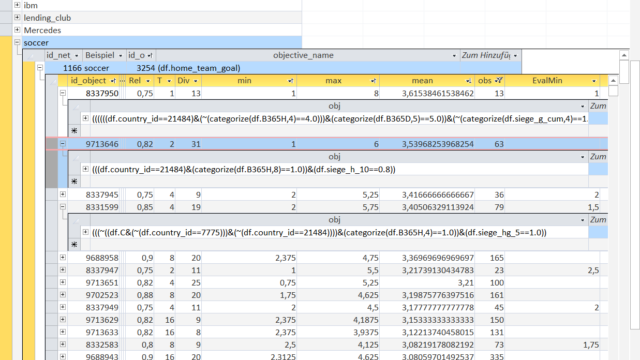The image size is (640, 360).
Task: Open the Zum Hinzufügen column dropdown
Action: click(x=516, y=56)
